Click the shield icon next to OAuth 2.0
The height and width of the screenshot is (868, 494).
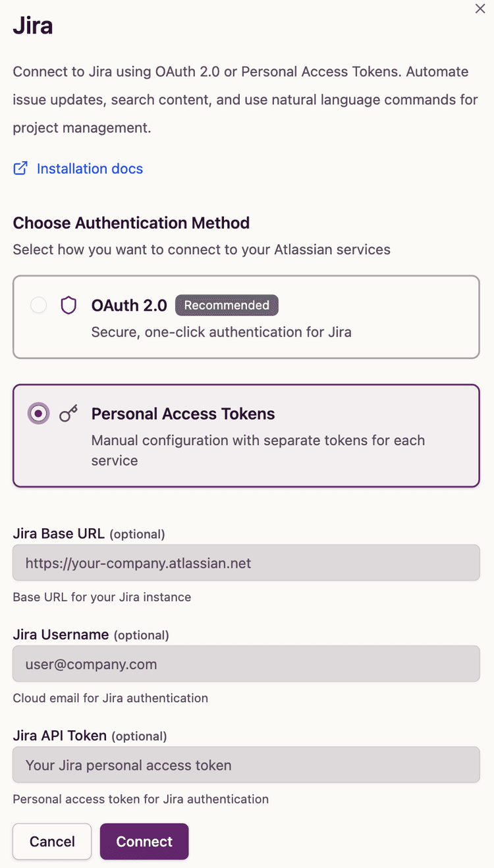(69, 305)
